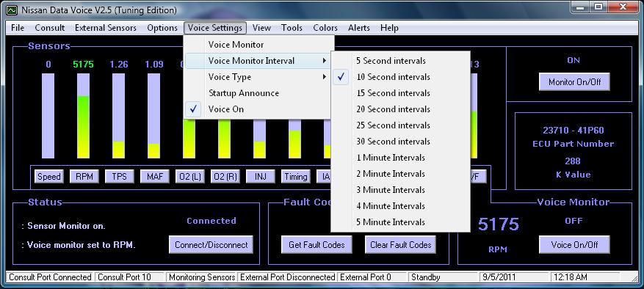The width and height of the screenshot is (644, 289).
Task: Click External Port 0 status entry
Action: click(372, 277)
